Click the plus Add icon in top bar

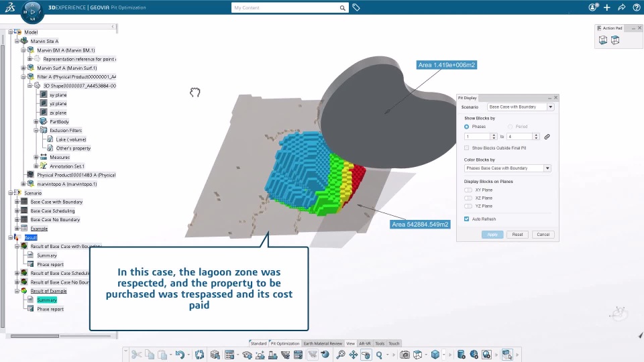[607, 7]
